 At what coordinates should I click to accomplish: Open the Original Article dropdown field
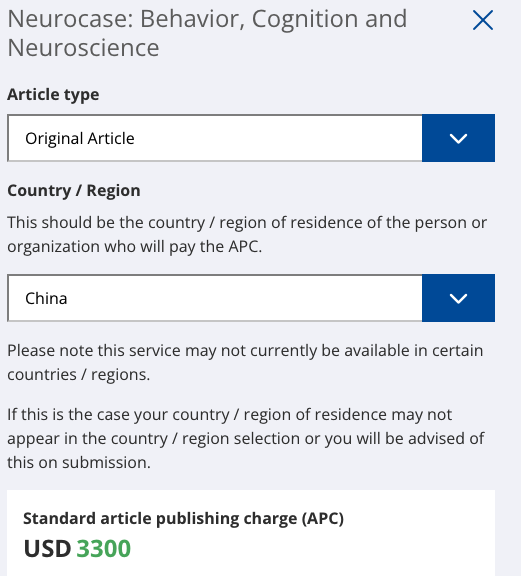click(x=251, y=138)
